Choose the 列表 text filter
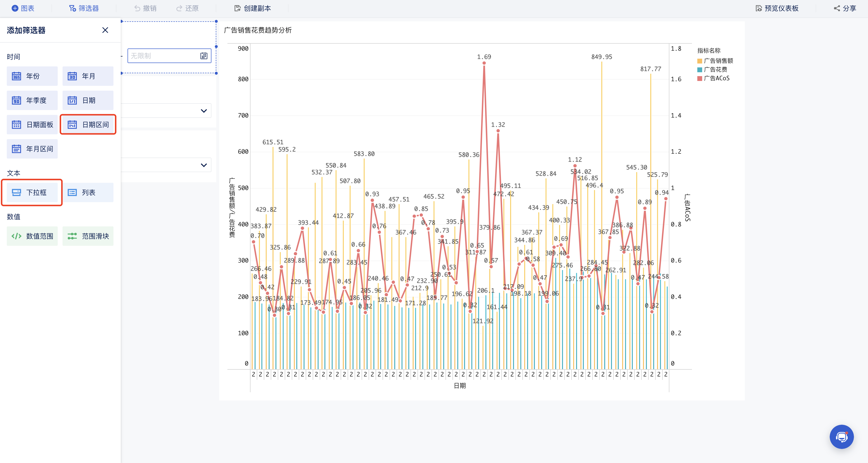The image size is (868, 463). point(88,192)
